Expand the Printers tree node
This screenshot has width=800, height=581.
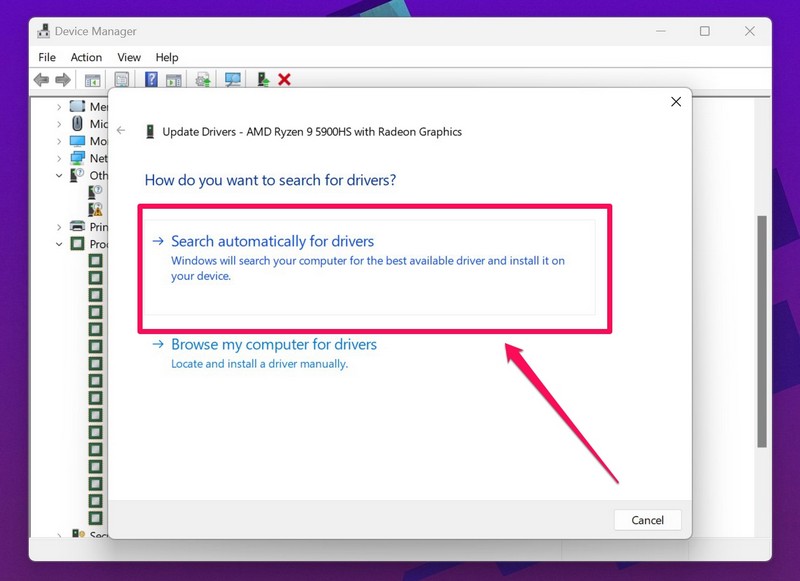coord(59,227)
